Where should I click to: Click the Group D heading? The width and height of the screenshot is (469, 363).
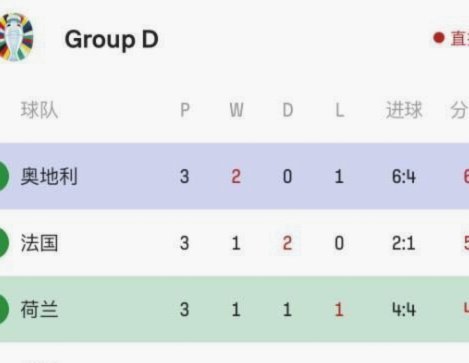tap(112, 39)
